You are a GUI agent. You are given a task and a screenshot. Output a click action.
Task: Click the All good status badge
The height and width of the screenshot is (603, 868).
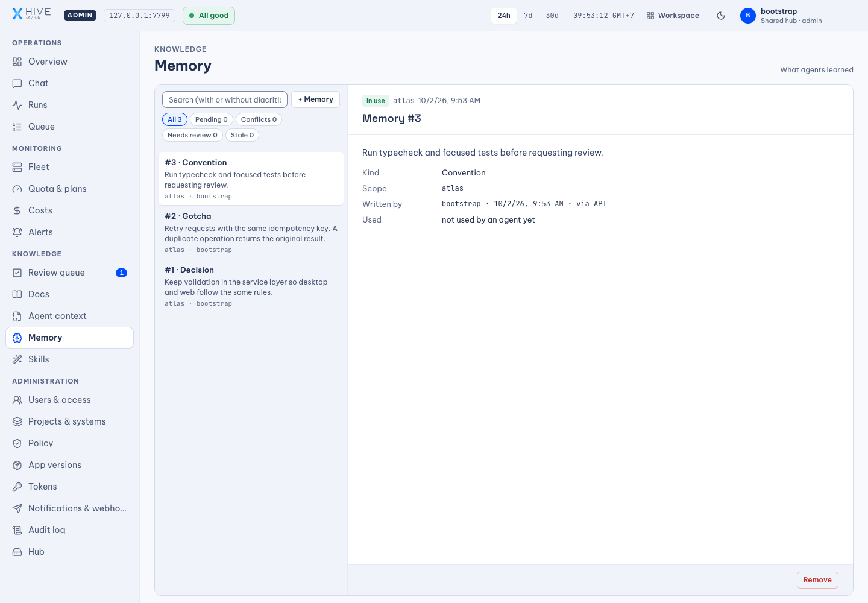click(209, 16)
